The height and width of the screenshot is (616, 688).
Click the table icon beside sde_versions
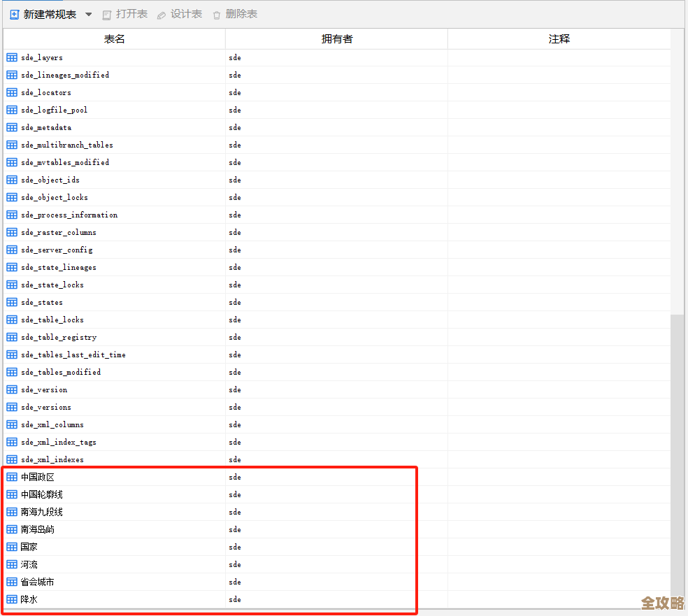(x=11, y=407)
